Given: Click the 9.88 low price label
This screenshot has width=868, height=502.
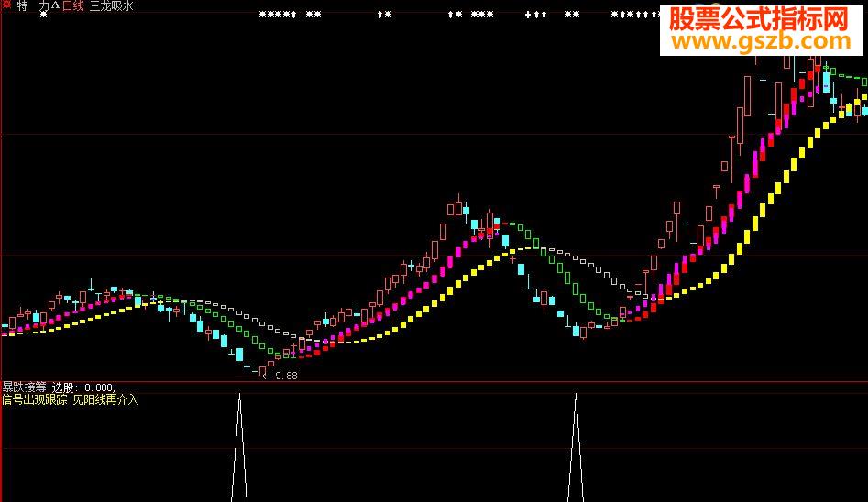Looking at the screenshot, I should tap(286, 376).
